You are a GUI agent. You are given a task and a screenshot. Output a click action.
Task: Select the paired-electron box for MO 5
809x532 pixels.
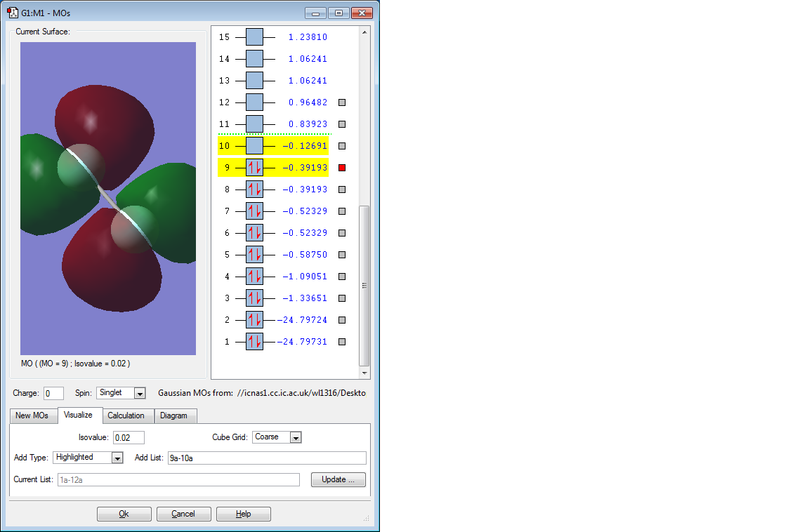coord(254,255)
